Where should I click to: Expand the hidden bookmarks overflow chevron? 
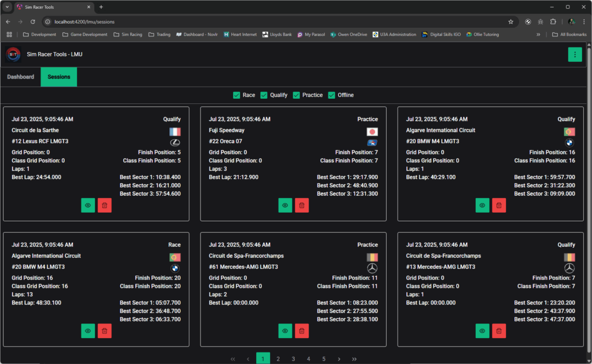(x=538, y=34)
